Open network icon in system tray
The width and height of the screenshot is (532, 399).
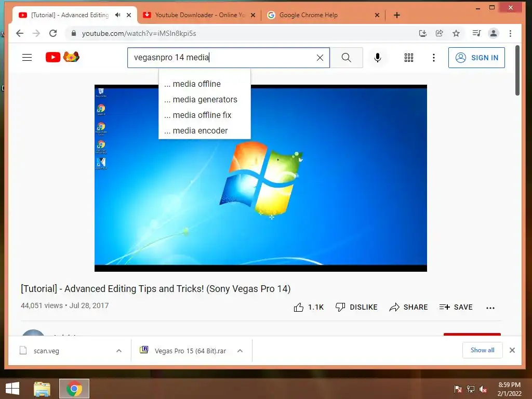[471, 389]
